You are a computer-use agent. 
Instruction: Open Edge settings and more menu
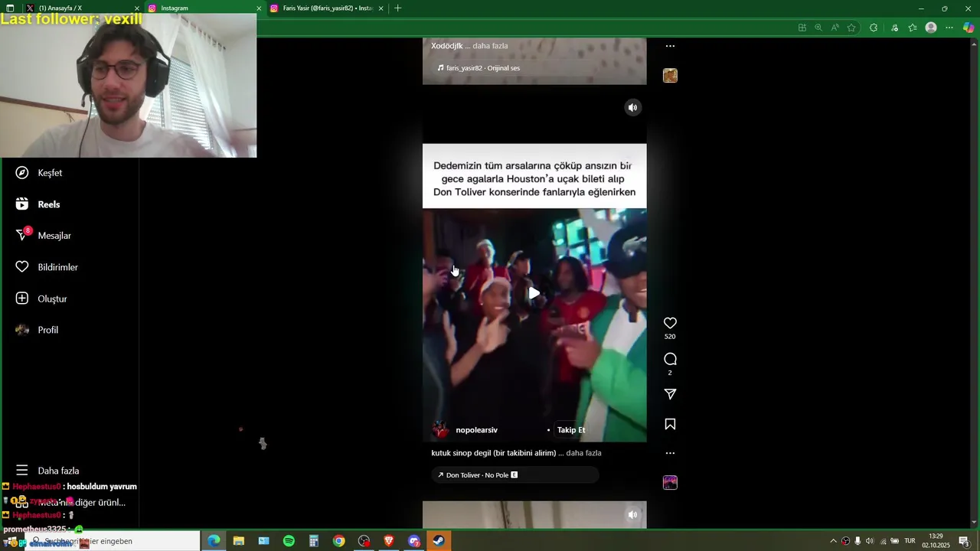[x=949, y=28]
